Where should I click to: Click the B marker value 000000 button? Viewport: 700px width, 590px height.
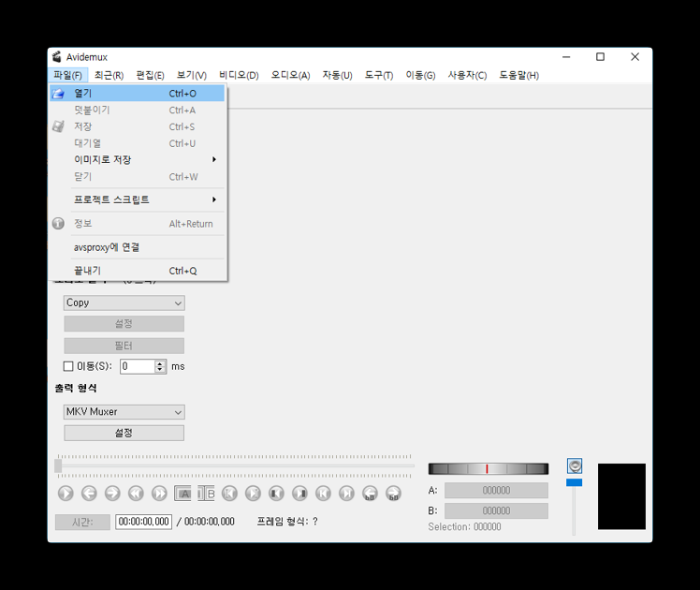[496, 510]
